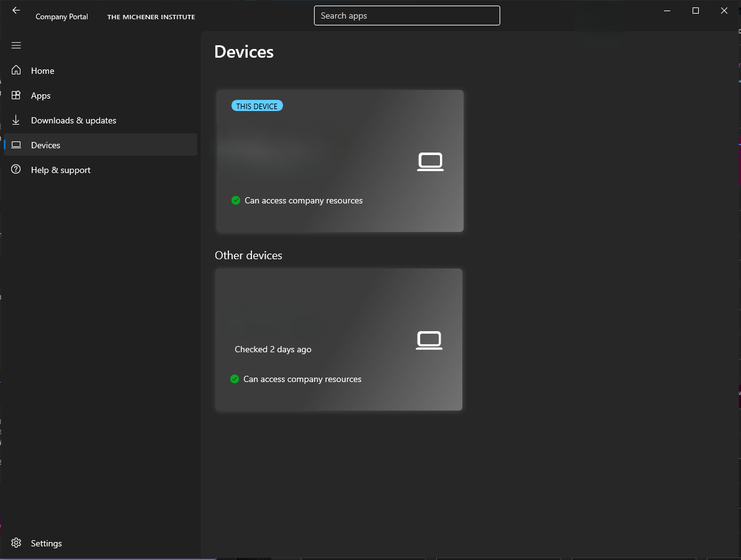Open the Home page from sidebar
741x560 pixels.
(x=42, y=71)
